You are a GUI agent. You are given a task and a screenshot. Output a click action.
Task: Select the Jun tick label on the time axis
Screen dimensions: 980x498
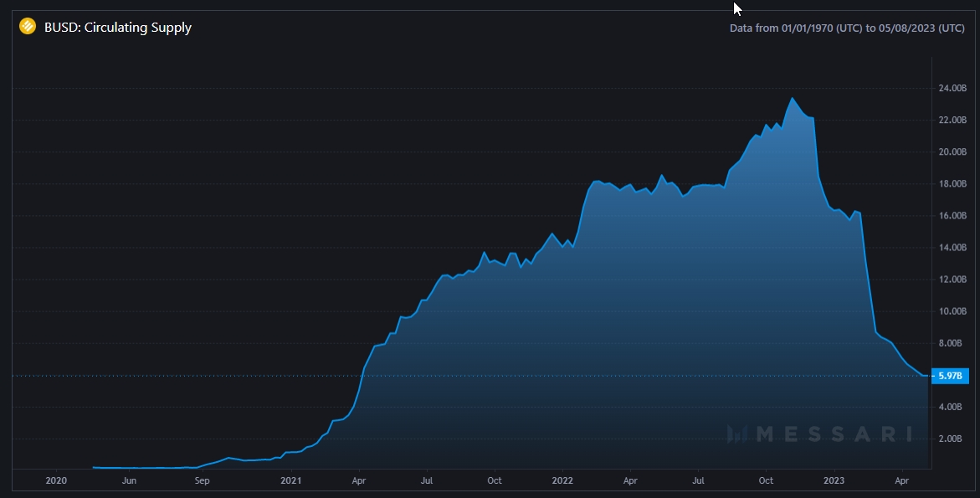[x=129, y=480]
